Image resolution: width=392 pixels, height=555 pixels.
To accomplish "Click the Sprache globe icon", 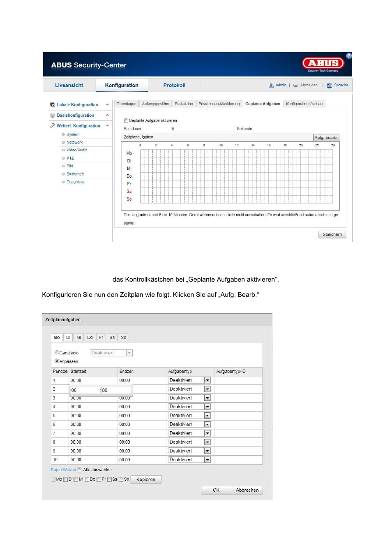I will 329,86.
